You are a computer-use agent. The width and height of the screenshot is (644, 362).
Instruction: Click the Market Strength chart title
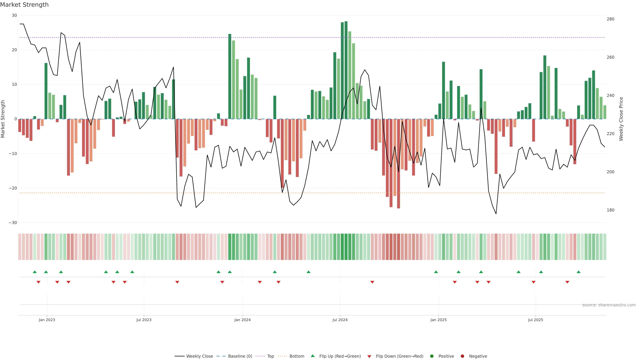click(x=24, y=5)
